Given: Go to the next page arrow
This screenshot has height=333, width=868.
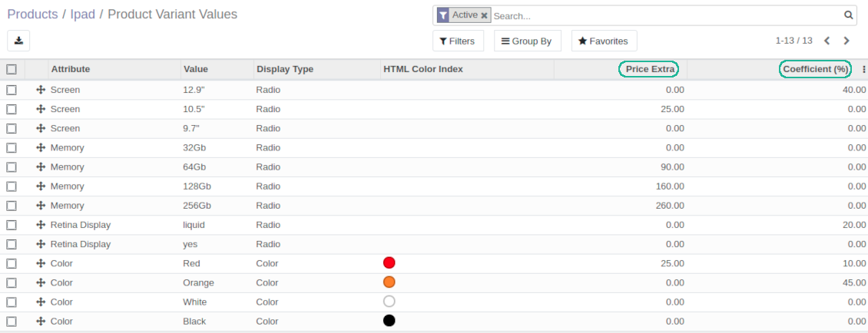Looking at the screenshot, I should 846,41.
